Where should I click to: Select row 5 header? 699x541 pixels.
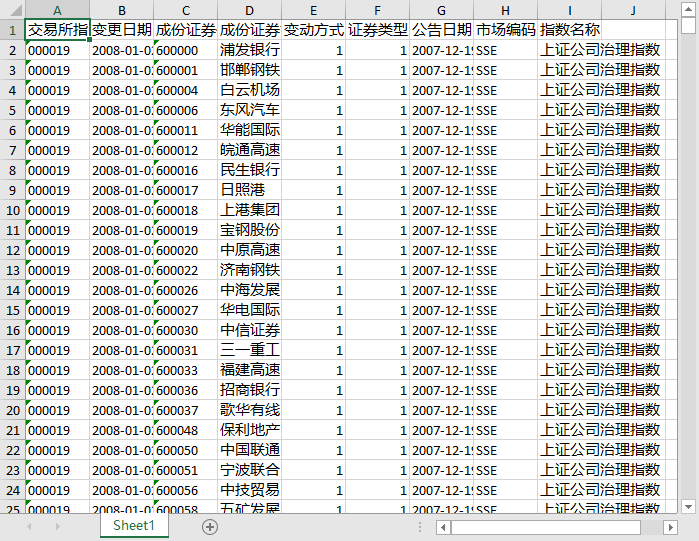[x=12, y=110]
